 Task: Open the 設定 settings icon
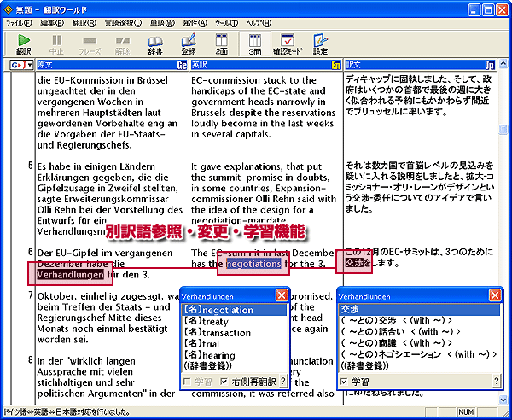pyautogui.click(x=320, y=44)
